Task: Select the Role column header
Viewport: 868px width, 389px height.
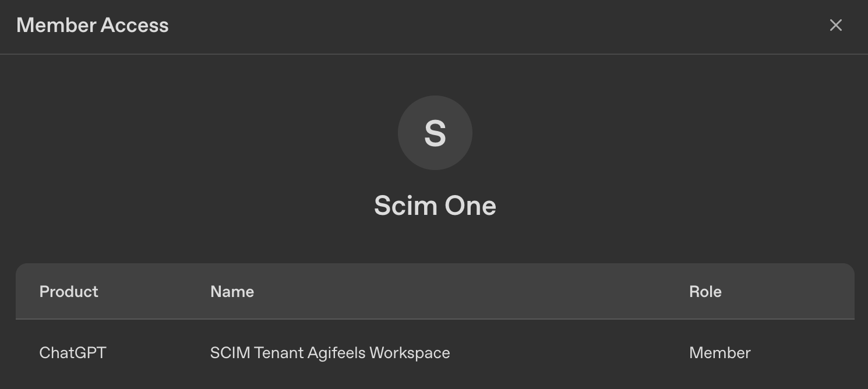Action: pyautogui.click(x=705, y=291)
